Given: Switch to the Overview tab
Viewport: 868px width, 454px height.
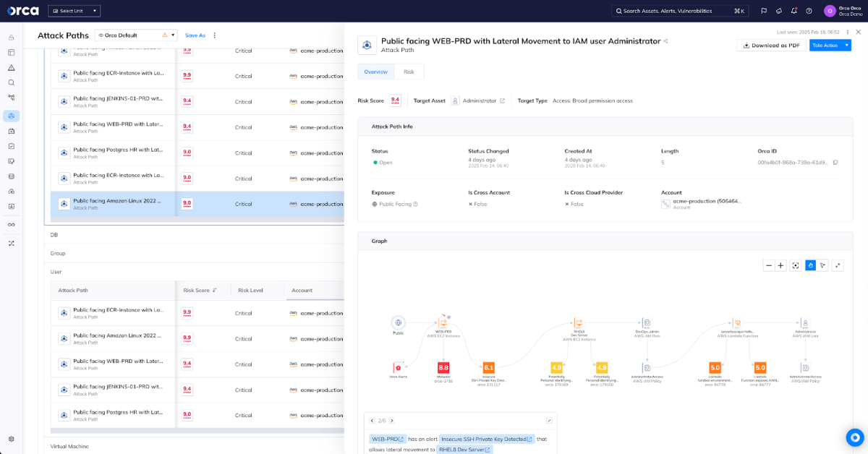Looking at the screenshot, I should point(376,72).
